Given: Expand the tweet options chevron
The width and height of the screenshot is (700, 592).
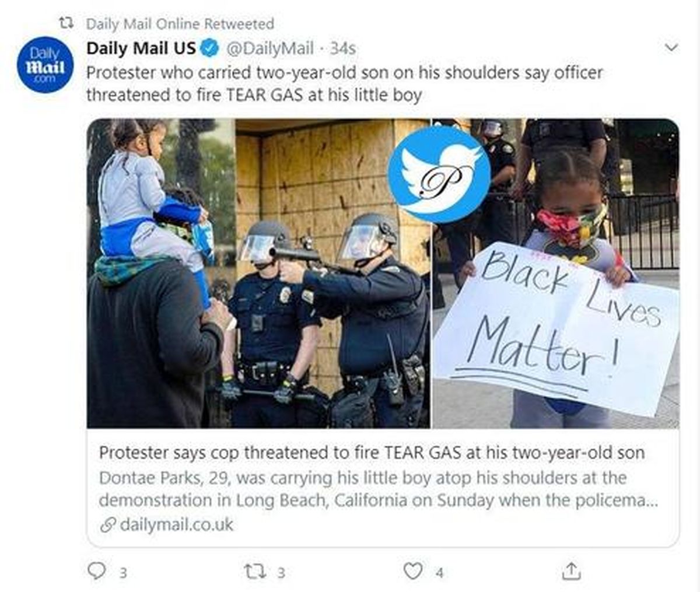Looking at the screenshot, I should point(672,47).
